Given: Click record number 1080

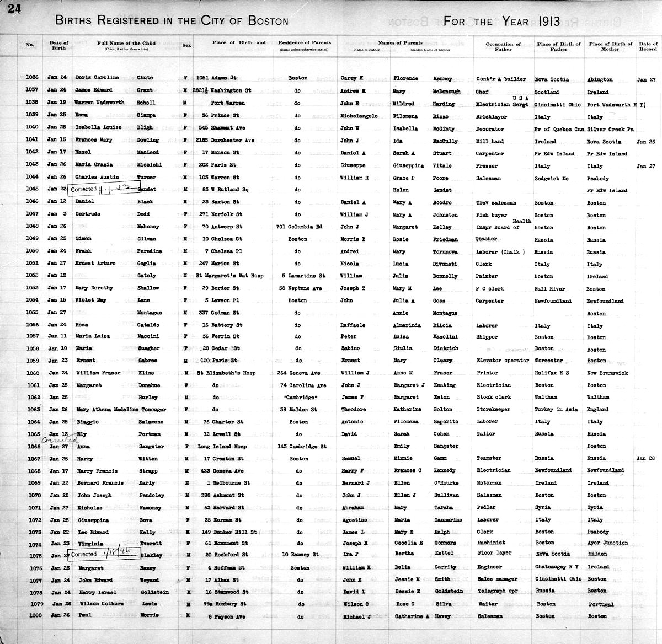Looking at the screenshot, I should click(x=35, y=616).
